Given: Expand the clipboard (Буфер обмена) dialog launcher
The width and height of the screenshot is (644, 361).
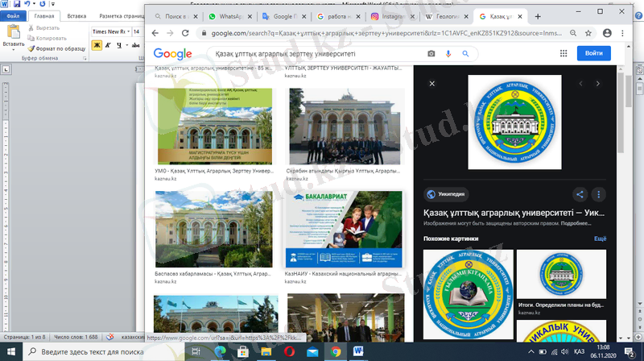Looking at the screenshot, I should pyautogui.click(x=85, y=59).
